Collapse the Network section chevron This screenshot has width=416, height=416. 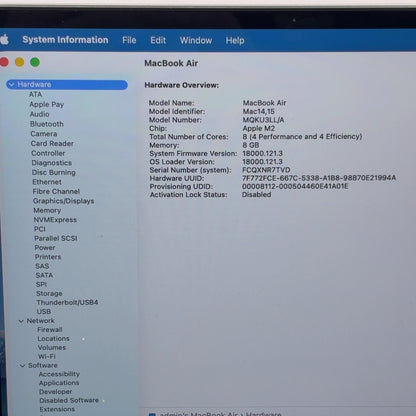(21, 321)
